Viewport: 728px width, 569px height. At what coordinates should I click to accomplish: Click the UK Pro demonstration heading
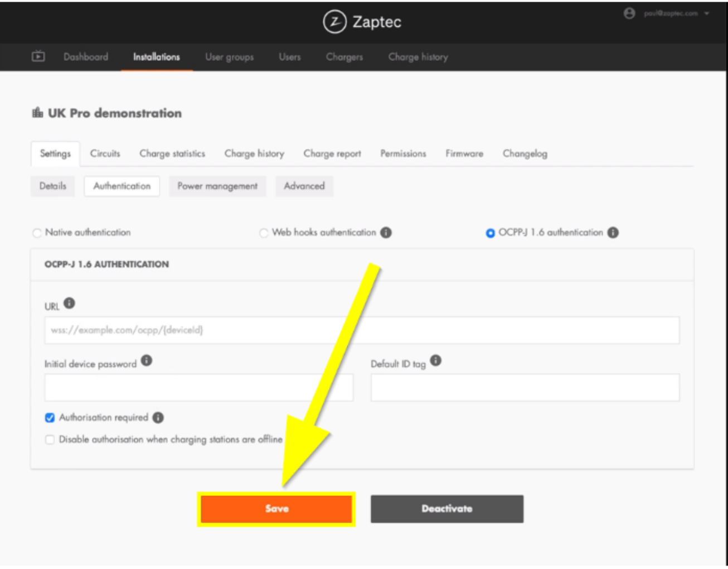pos(115,113)
